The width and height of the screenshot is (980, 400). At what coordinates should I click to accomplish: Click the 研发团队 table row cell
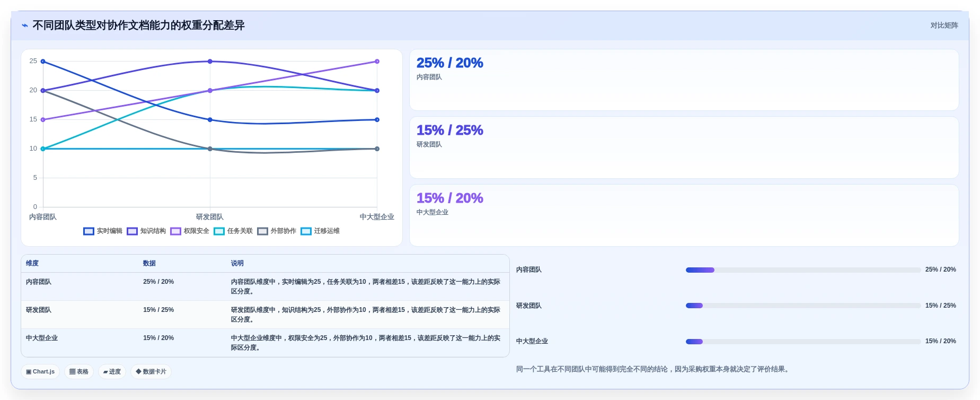[x=39, y=310]
